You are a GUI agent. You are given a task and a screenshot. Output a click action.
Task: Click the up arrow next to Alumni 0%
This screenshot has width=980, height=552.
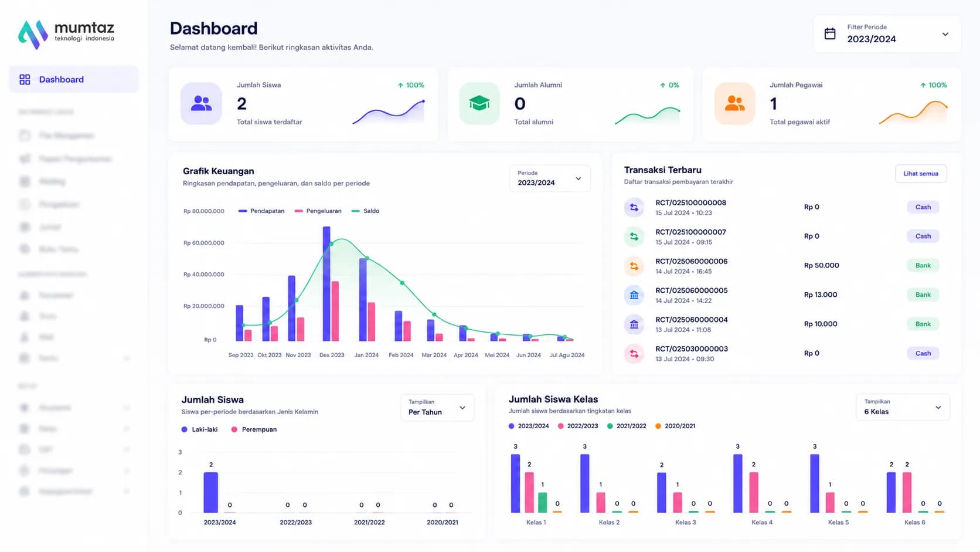point(662,85)
